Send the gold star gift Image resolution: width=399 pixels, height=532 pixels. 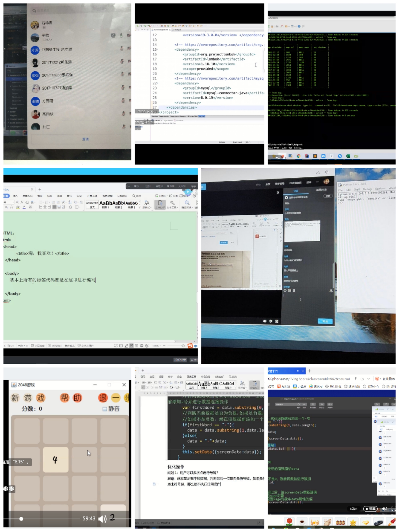point(353,522)
